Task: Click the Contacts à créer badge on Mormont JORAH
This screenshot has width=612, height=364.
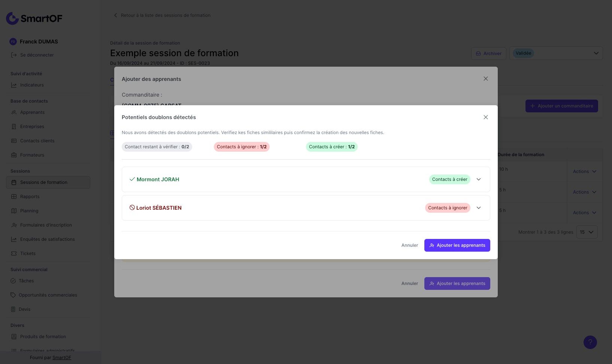Action: 450,179
